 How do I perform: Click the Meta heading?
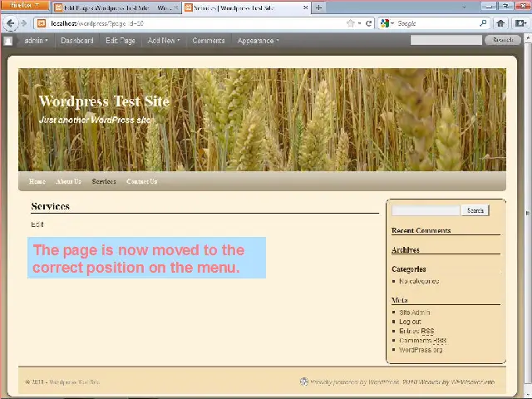(399, 300)
